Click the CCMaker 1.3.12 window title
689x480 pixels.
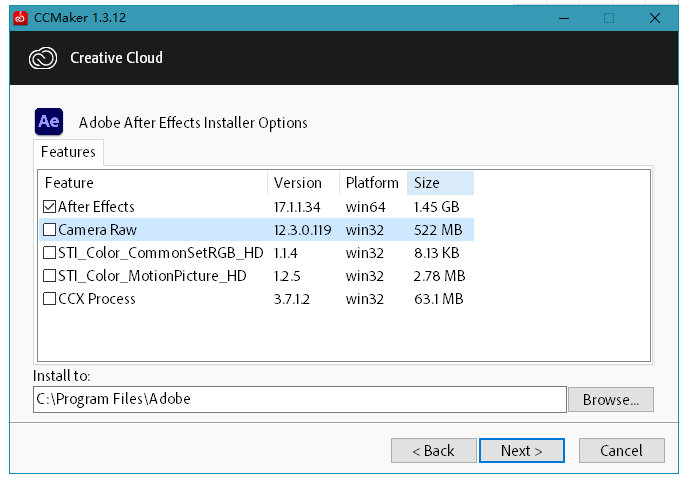pyautogui.click(x=80, y=18)
